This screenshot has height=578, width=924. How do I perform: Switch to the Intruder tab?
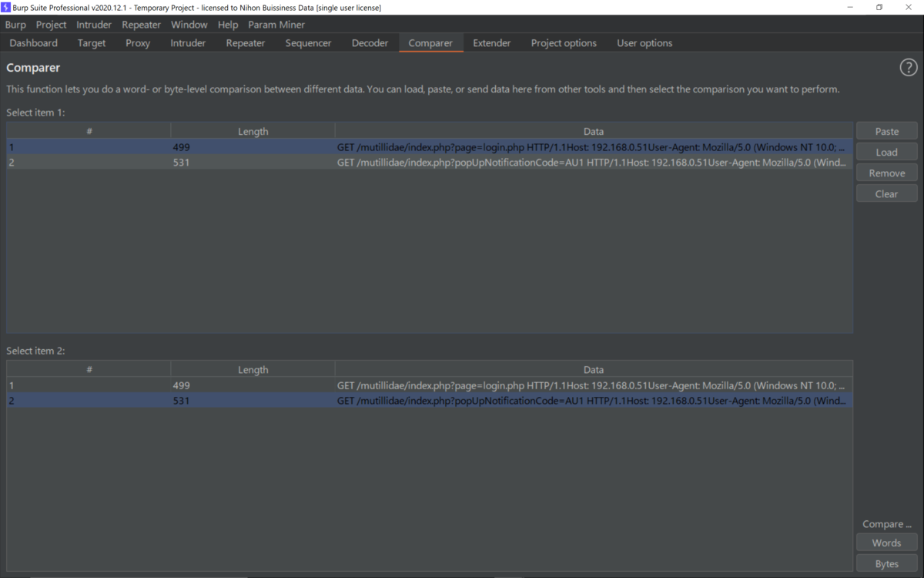[x=188, y=43]
